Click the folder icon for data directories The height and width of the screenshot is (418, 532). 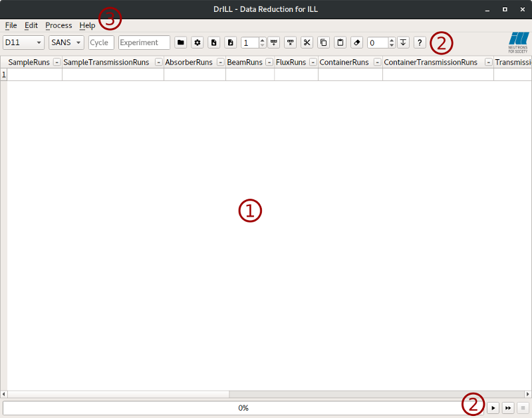click(x=181, y=43)
